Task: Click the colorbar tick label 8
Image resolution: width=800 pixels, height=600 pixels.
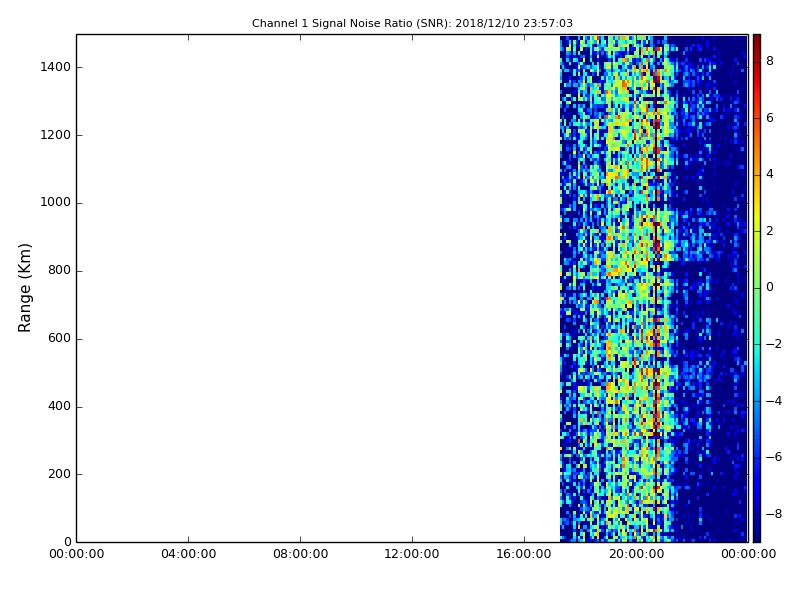Action: (769, 61)
